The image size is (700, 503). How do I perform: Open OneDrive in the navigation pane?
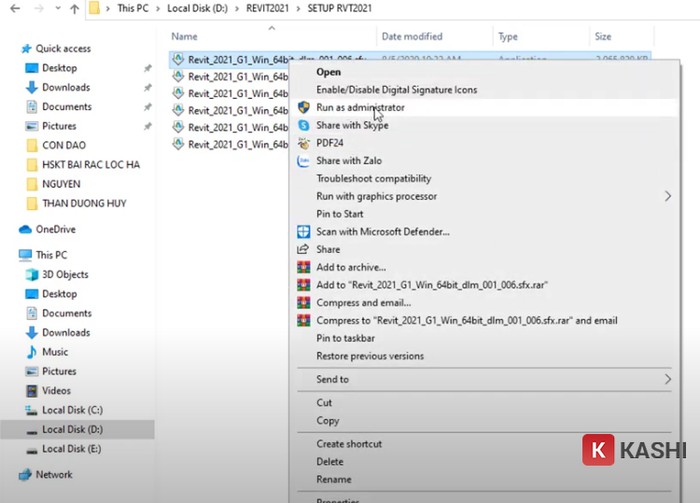click(x=55, y=229)
